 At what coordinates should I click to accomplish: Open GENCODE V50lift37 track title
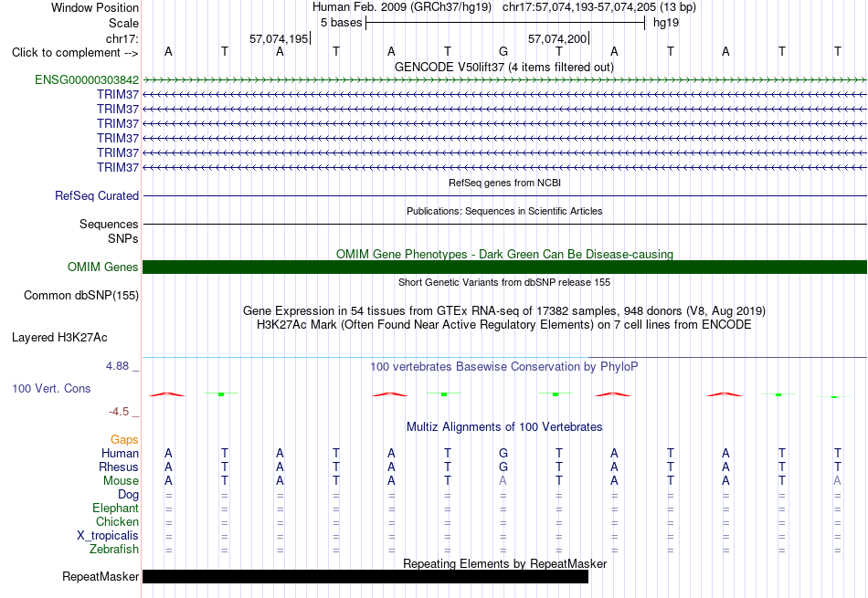tap(504, 67)
